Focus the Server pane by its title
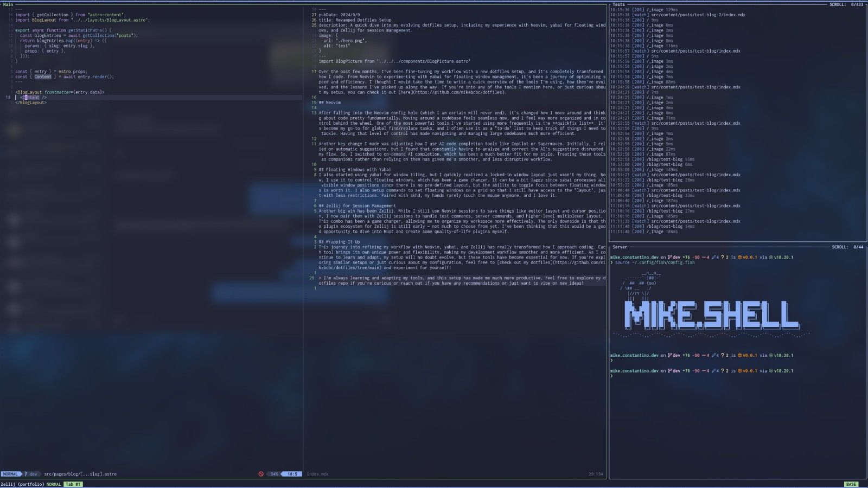 tap(620, 247)
